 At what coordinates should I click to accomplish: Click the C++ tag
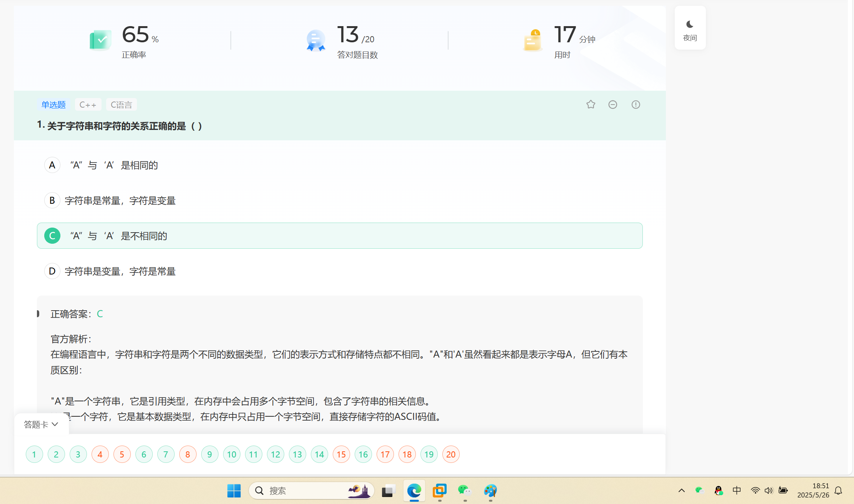tap(88, 105)
